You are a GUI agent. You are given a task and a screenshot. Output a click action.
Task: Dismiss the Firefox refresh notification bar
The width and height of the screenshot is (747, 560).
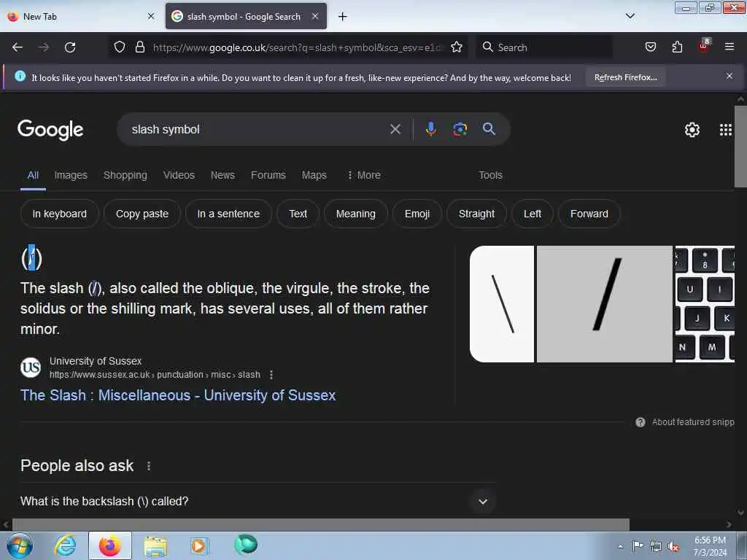(x=729, y=76)
